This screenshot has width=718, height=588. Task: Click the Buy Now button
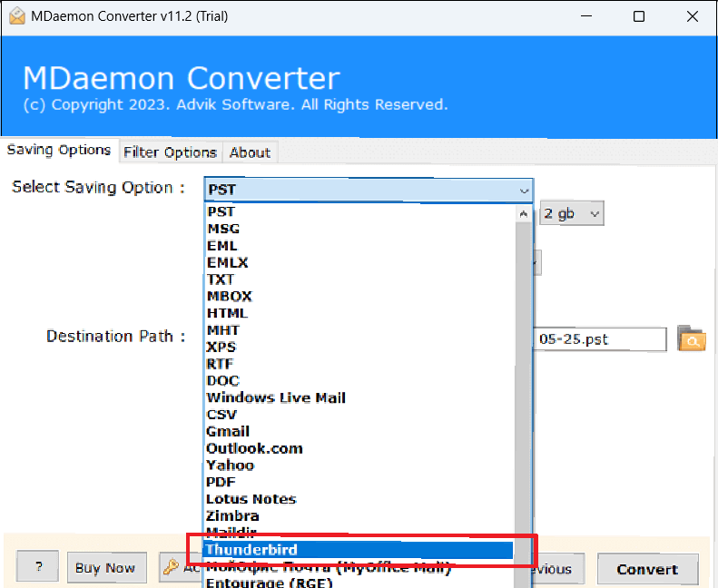(x=107, y=568)
